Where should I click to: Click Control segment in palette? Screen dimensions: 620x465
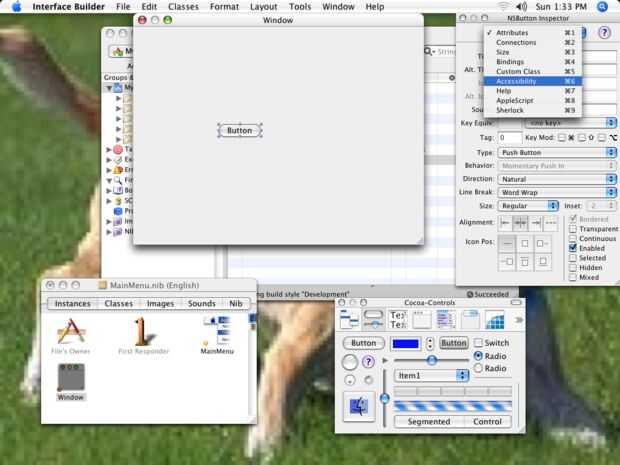pyautogui.click(x=487, y=422)
